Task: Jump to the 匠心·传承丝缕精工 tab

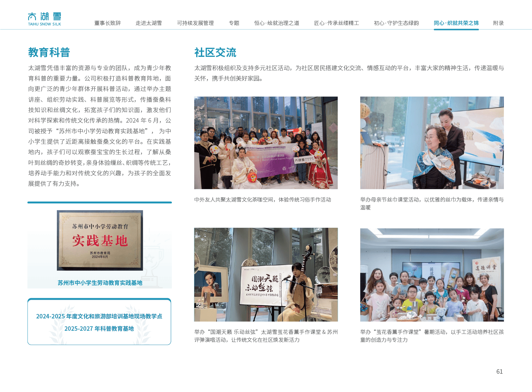Action: coord(336,23)
